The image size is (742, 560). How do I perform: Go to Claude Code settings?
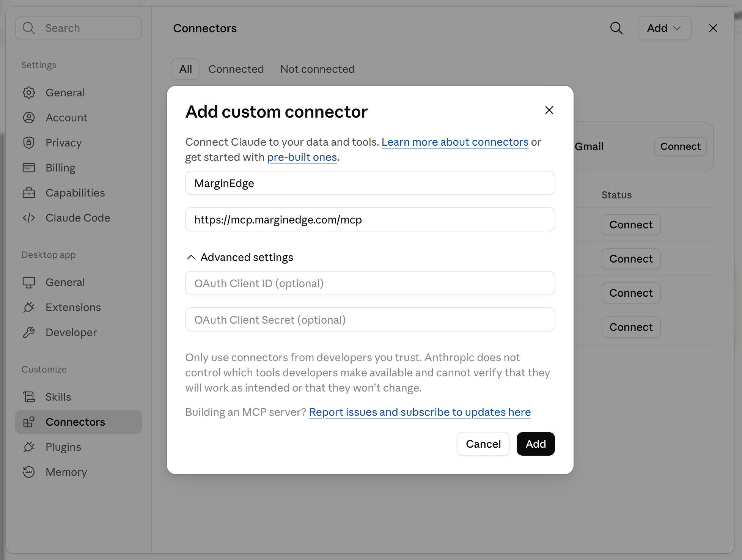tap(79, 218)
